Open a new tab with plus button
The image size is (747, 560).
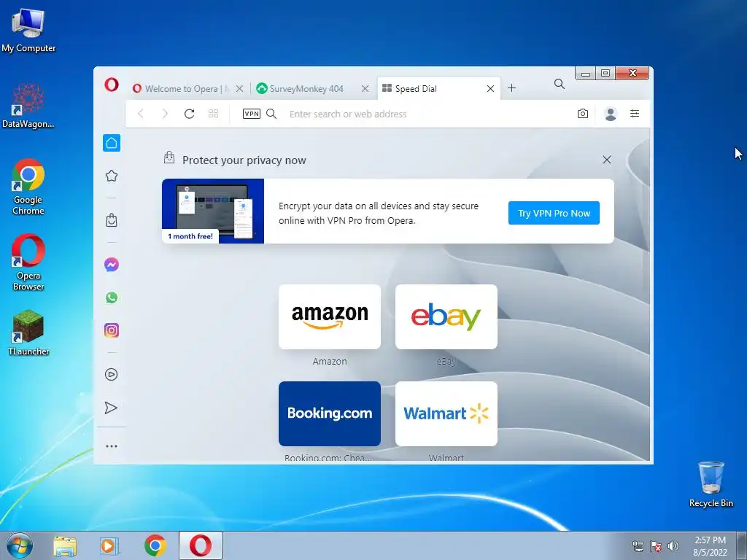[x=511, y=88]
